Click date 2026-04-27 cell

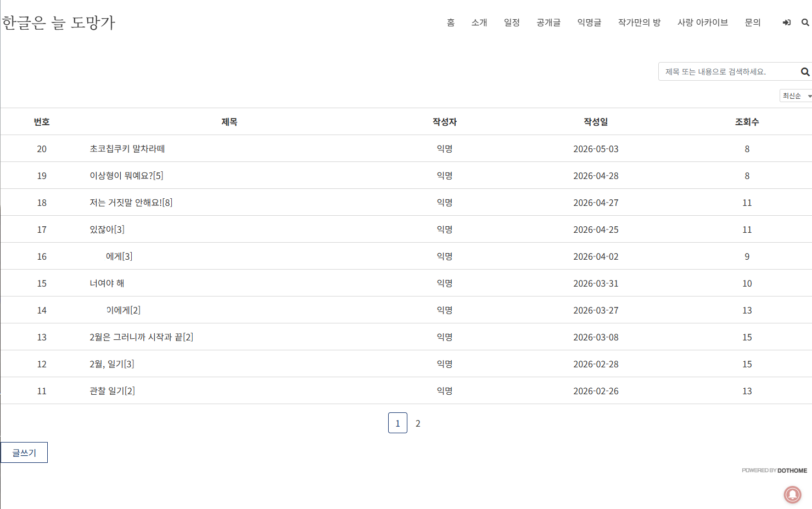click(596, 203)
